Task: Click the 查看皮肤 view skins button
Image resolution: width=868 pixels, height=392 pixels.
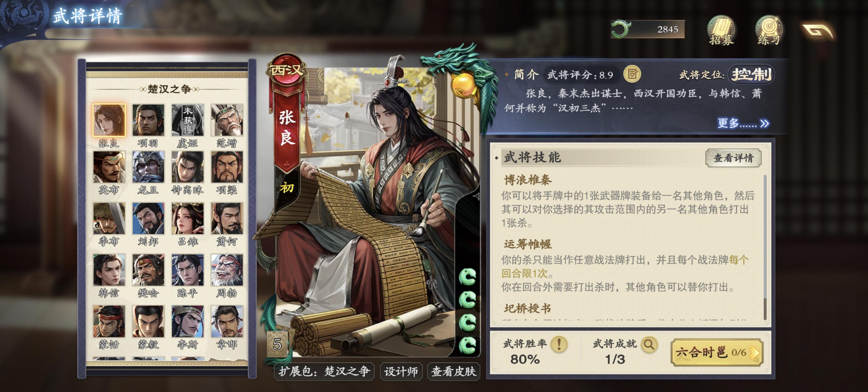Action: point(454,372)
